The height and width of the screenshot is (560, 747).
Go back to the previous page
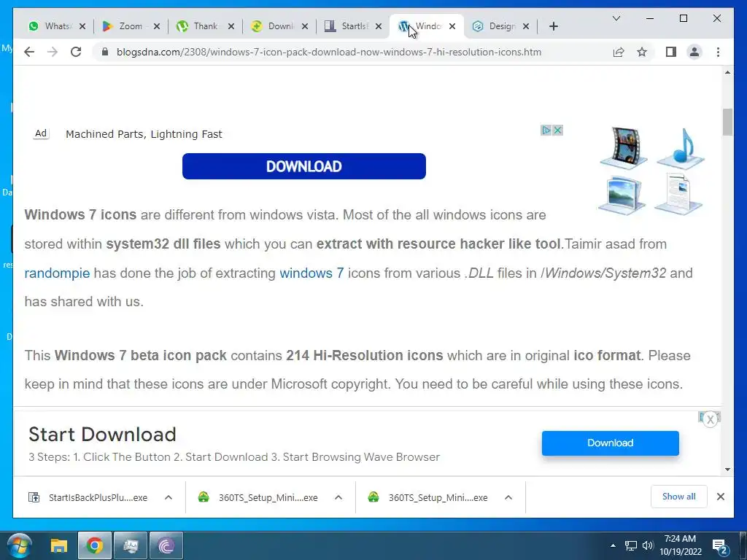[x=29, y=52]
